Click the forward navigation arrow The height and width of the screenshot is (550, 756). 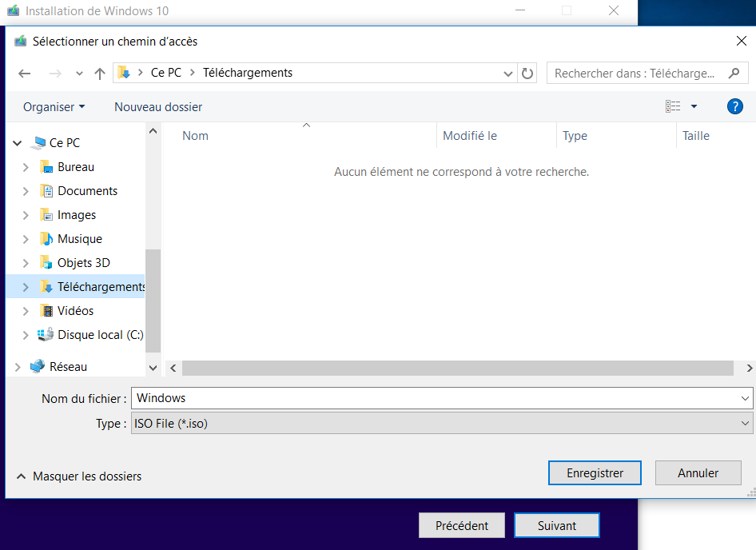click(55, 74)
